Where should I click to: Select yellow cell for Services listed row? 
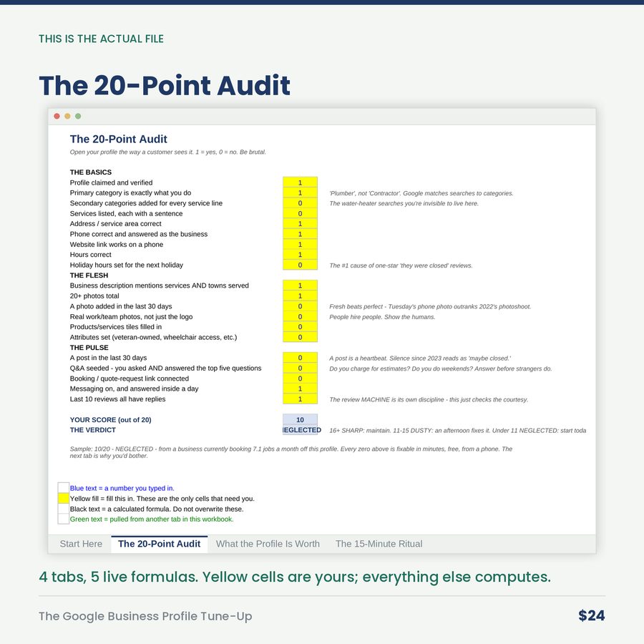(300, 213)
